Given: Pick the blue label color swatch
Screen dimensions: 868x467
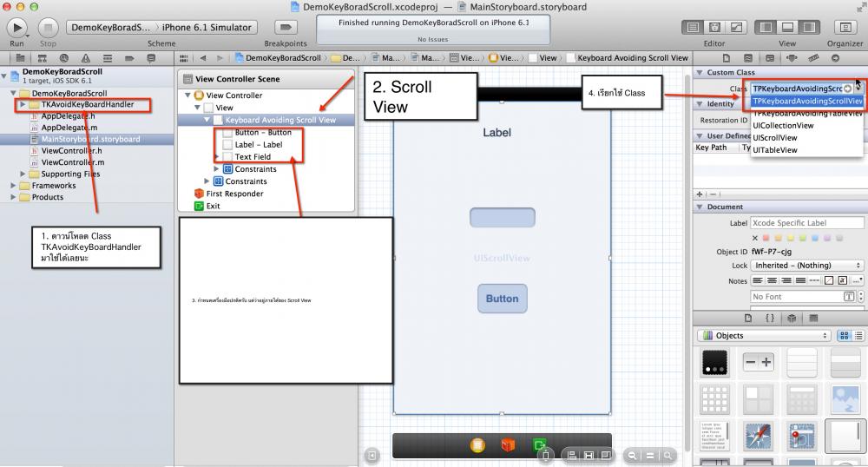Looking at the screenshot, I should click(815, 238).
